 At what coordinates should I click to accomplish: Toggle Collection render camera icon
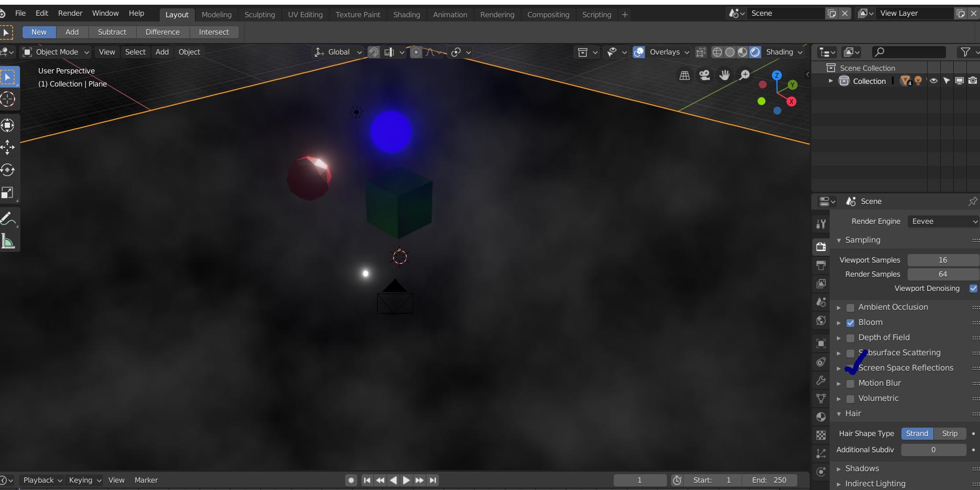[x=973, y=81]
